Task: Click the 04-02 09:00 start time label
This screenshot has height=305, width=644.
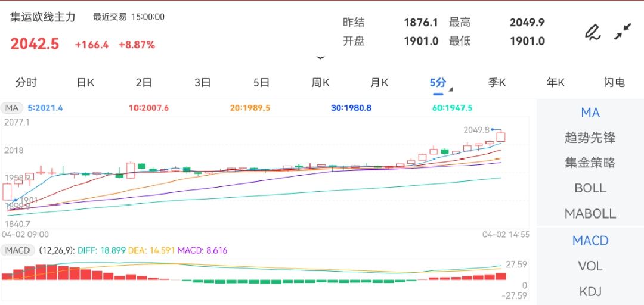Action: [x=25, y=235]
